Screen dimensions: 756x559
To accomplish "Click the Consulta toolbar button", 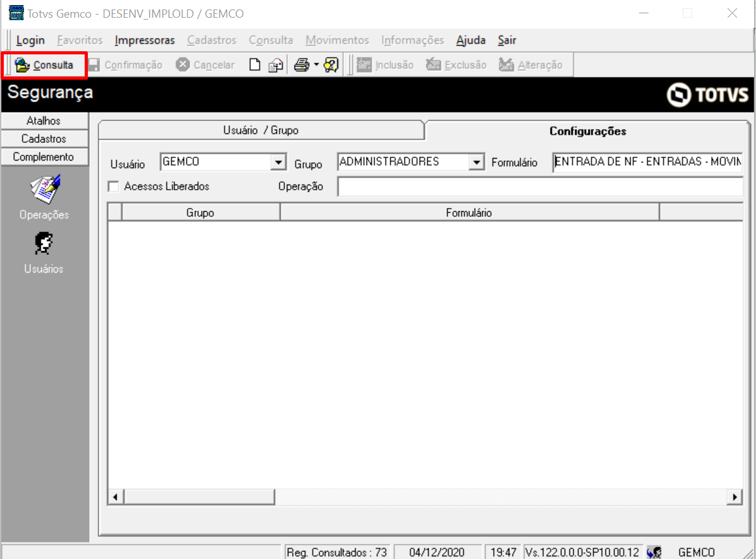I will [44, 64].
